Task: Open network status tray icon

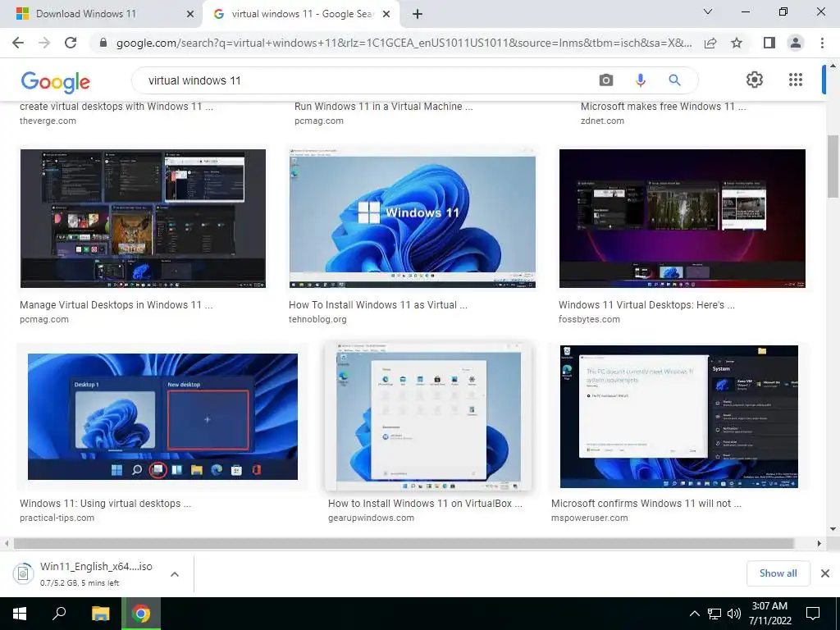Action: click(x=714, y=614)
